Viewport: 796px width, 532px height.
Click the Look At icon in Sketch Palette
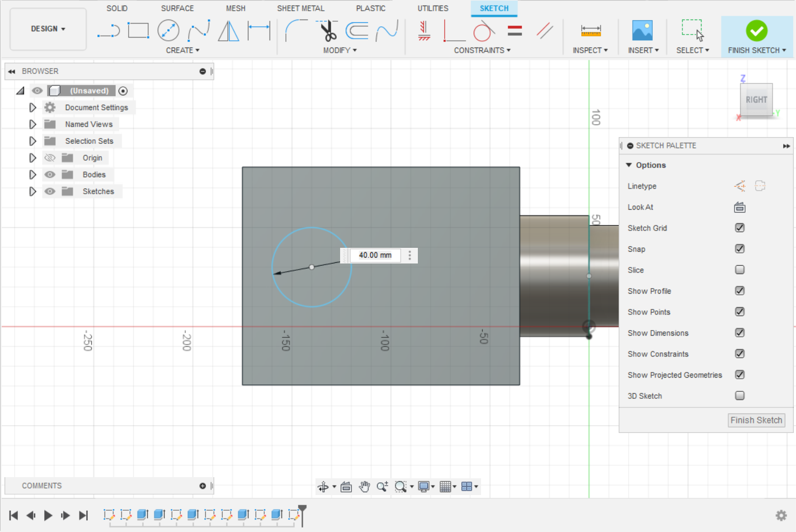click(740, 207)
